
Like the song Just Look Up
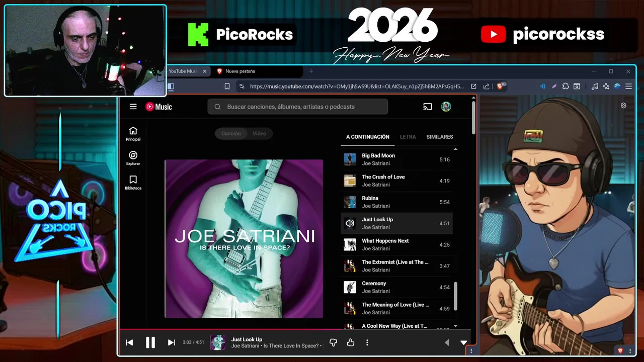[x=351, y=342]
